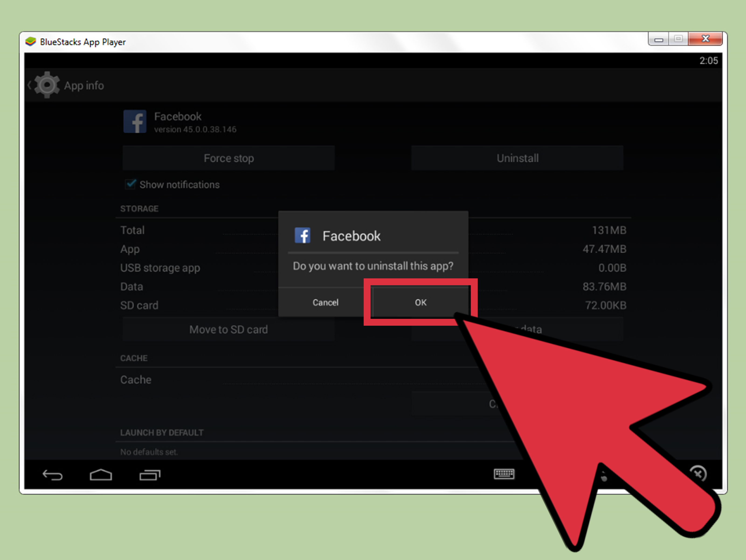The image size is (746, 560).
Task: Click the 'BlueStacks App Player' window title
Action: tap(83, 42)
